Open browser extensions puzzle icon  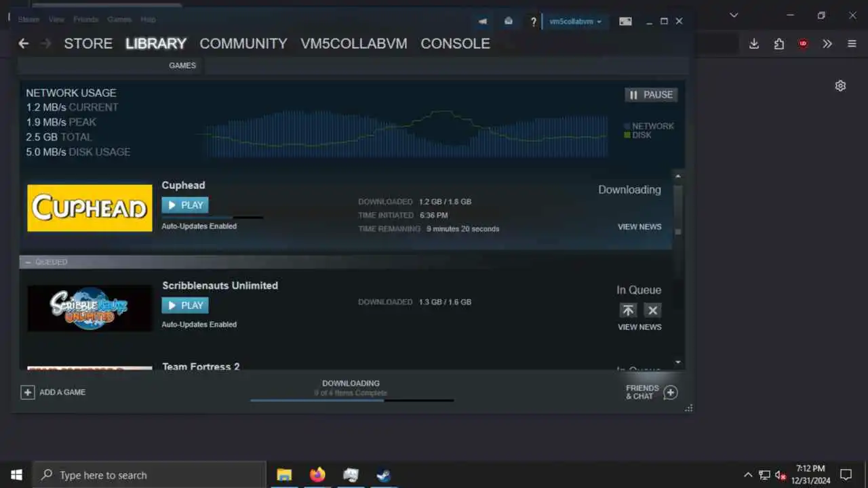[x=778, y=43]
